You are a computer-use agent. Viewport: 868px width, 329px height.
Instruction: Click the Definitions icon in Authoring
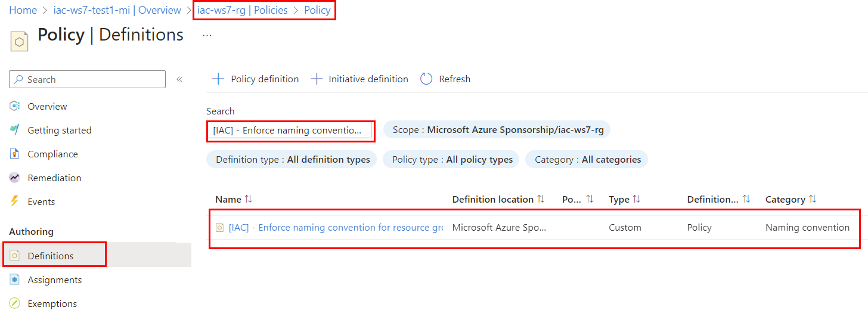tap(15, 256)
